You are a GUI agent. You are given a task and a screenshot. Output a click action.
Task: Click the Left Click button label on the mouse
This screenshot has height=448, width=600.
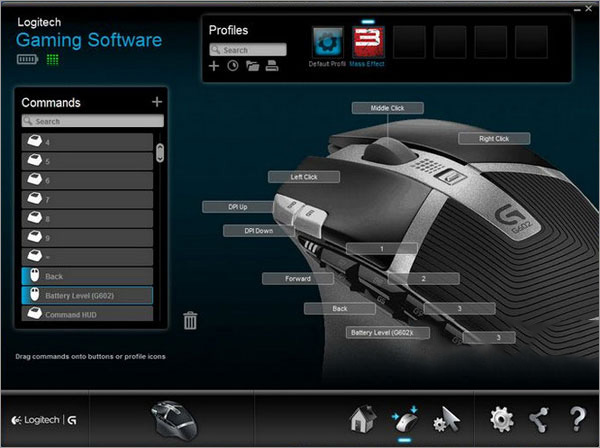304,177
